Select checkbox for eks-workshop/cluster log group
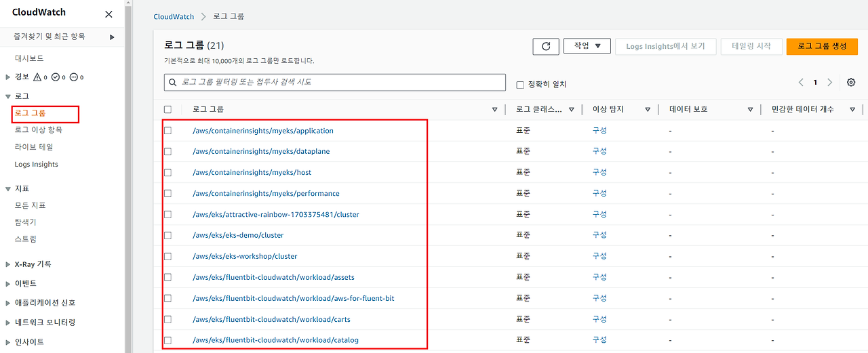Viewport: 868px width, 353px height. 168,256
